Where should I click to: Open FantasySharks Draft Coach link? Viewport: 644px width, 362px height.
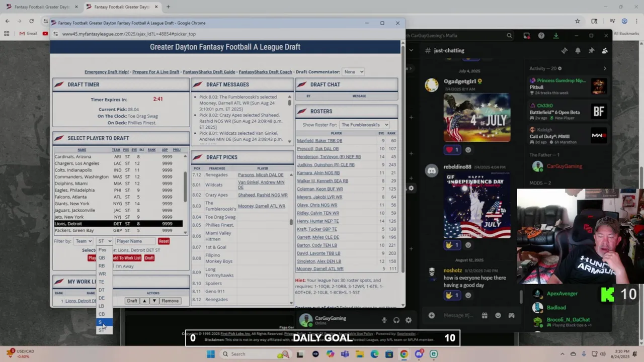(x=265, y=72)
